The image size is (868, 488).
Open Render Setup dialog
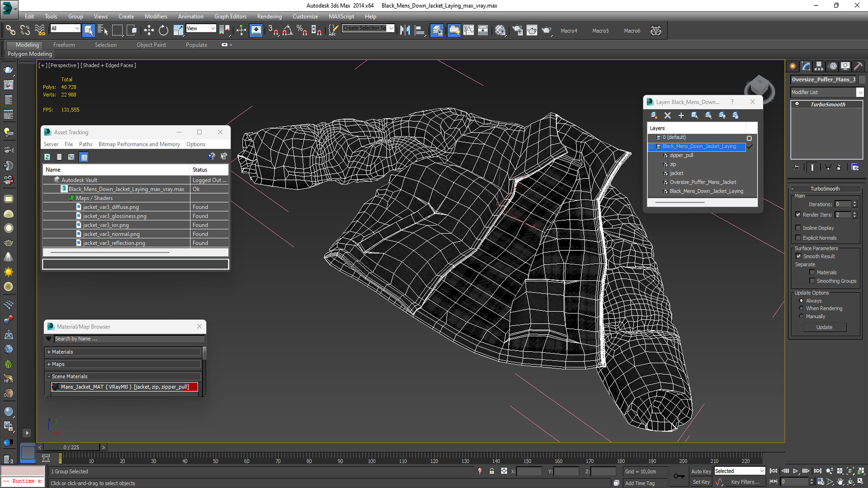pyautogui.click(x=517, y=30)
